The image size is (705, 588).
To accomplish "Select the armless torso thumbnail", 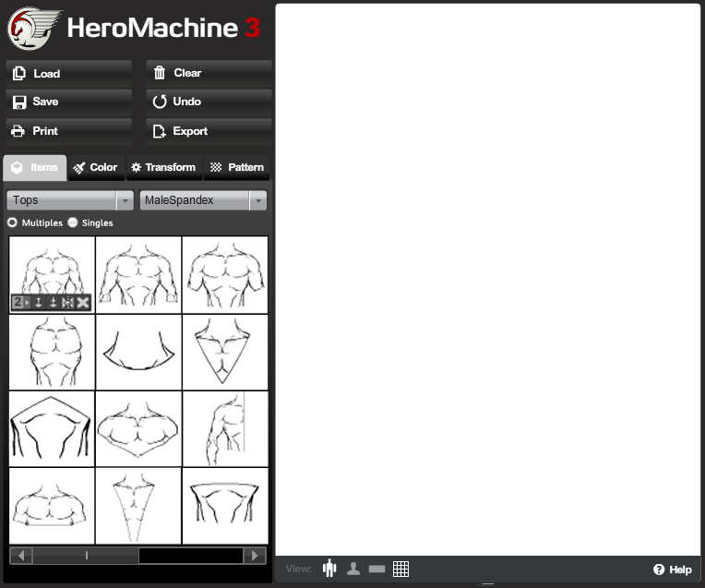I will click(53, 352).
